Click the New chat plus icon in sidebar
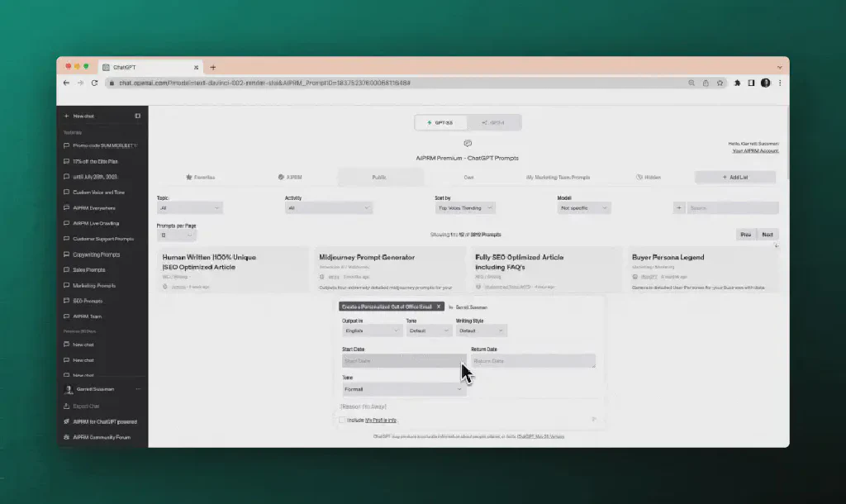The height and width of the screenshot is (504, 846). (66, 116)
